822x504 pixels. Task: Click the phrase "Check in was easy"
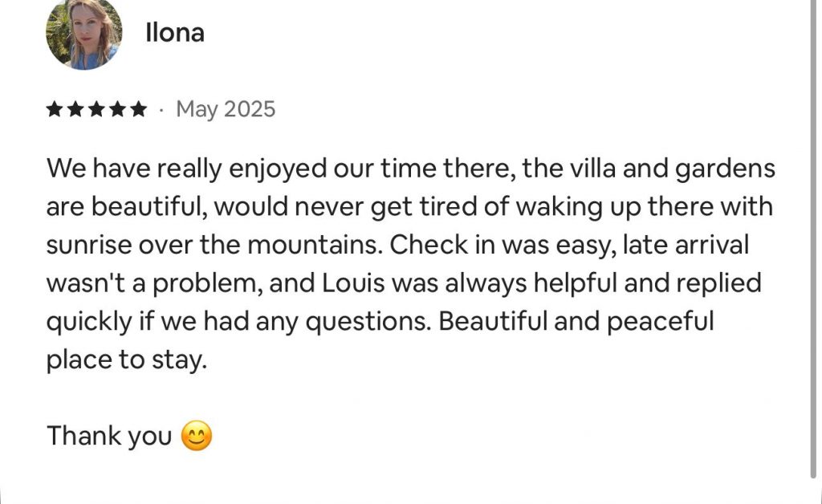(496, 246)
